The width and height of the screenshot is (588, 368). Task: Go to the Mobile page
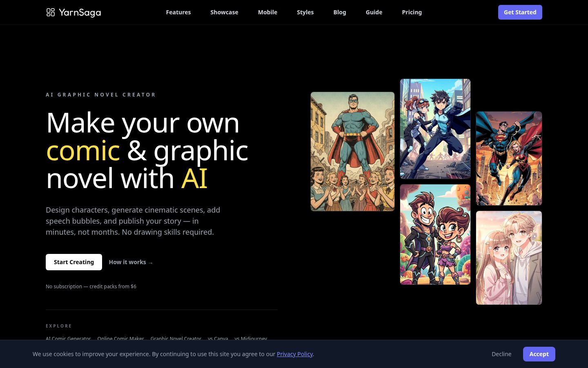267,12
